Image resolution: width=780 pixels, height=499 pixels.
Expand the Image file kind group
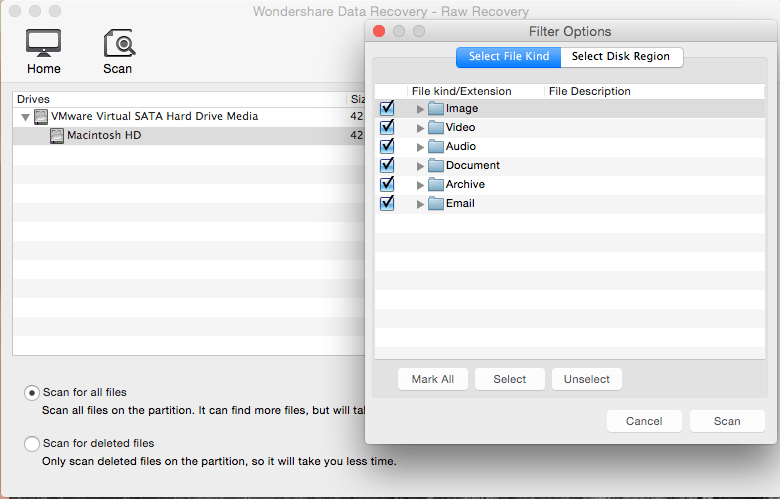[420, 109]
